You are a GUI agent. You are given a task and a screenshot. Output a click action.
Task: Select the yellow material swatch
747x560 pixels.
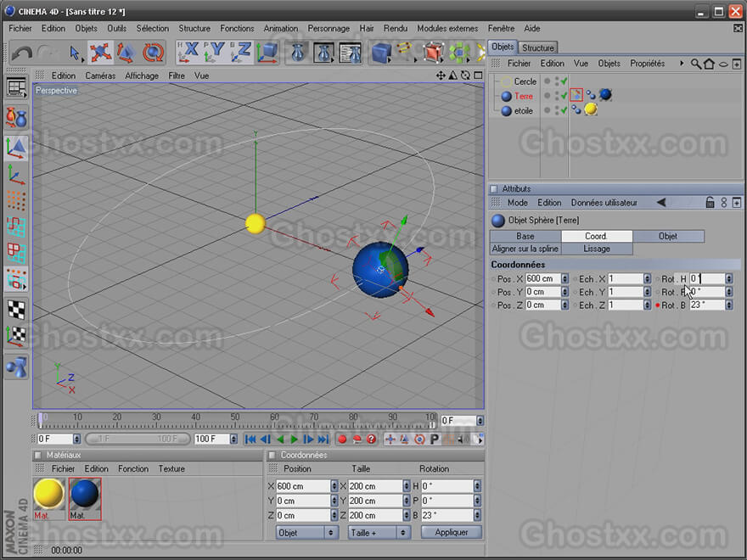[x=49, y=494]
